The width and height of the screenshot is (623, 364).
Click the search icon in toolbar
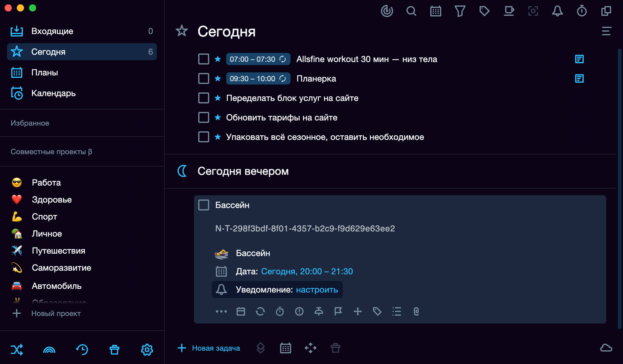pos(410,11)
